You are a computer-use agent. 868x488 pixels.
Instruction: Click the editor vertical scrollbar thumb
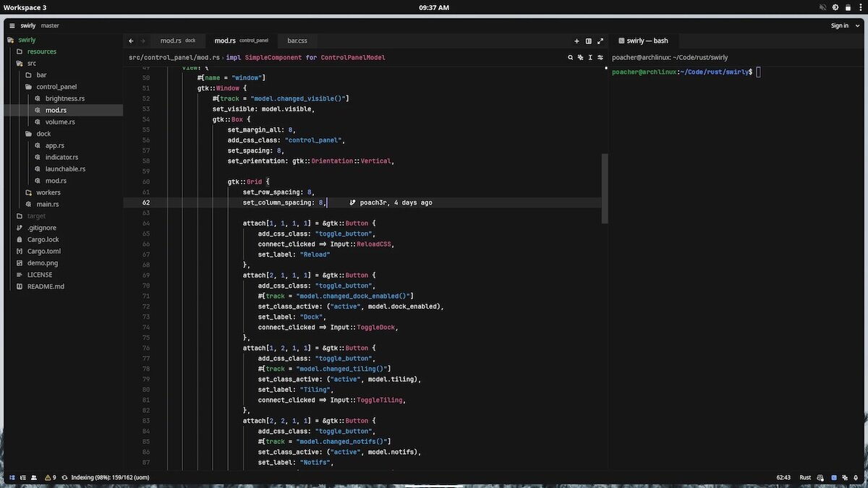tap(605, 187)
